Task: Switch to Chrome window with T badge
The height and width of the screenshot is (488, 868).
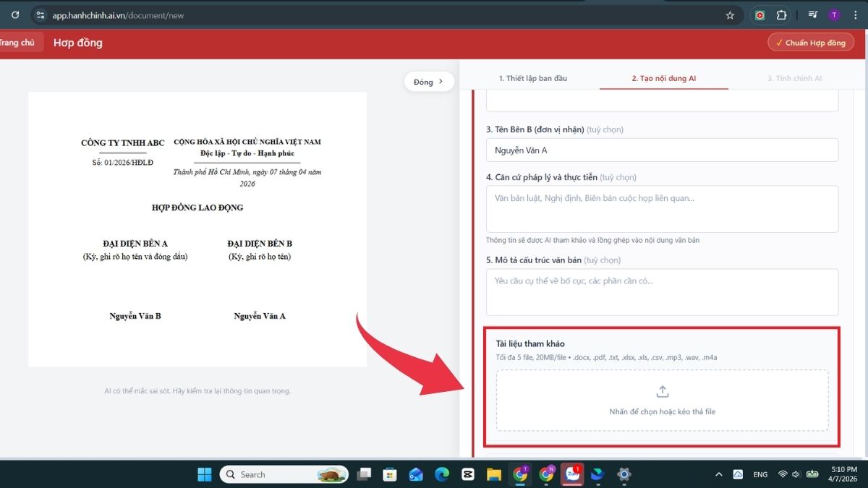Action: point(520,474)
